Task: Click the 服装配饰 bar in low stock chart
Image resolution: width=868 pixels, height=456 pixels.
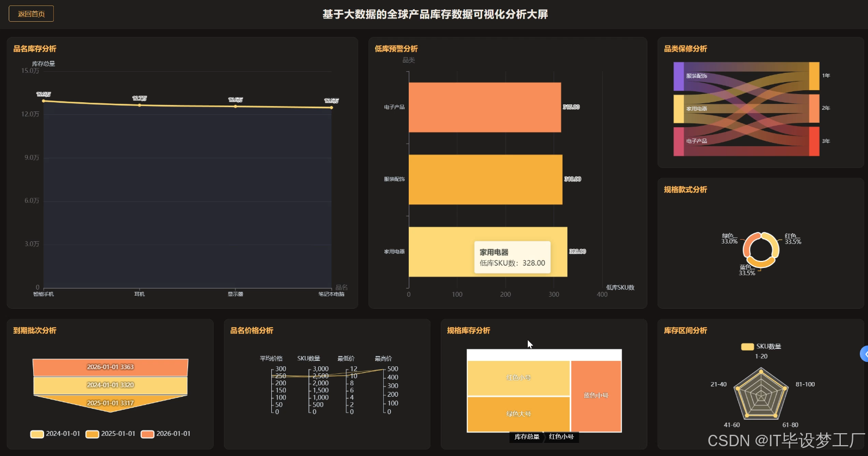Action: click(x=485, y=179)
